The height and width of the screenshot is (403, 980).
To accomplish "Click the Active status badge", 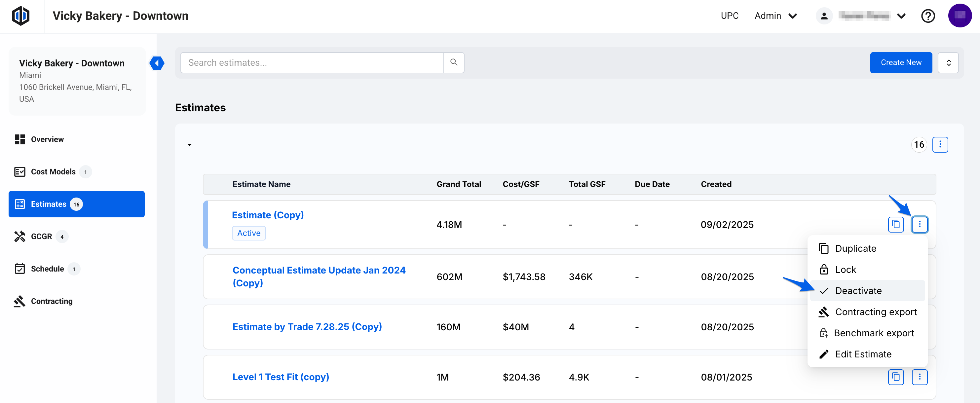I will coord(248,233).
